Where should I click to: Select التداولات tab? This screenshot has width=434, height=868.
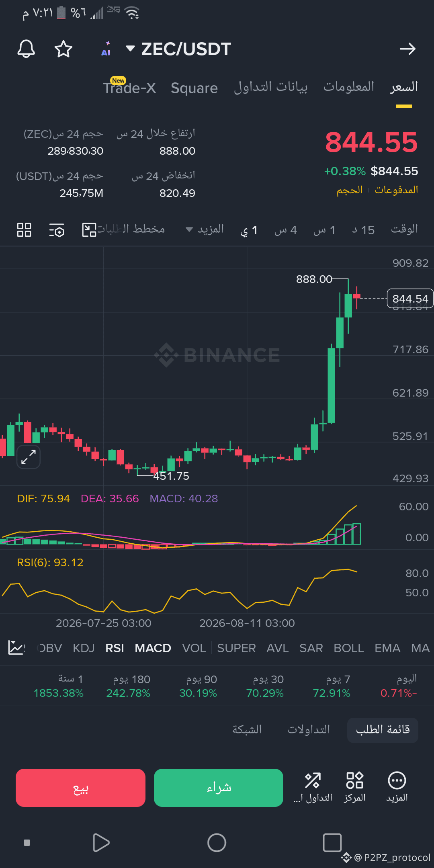tap(309, 730)
